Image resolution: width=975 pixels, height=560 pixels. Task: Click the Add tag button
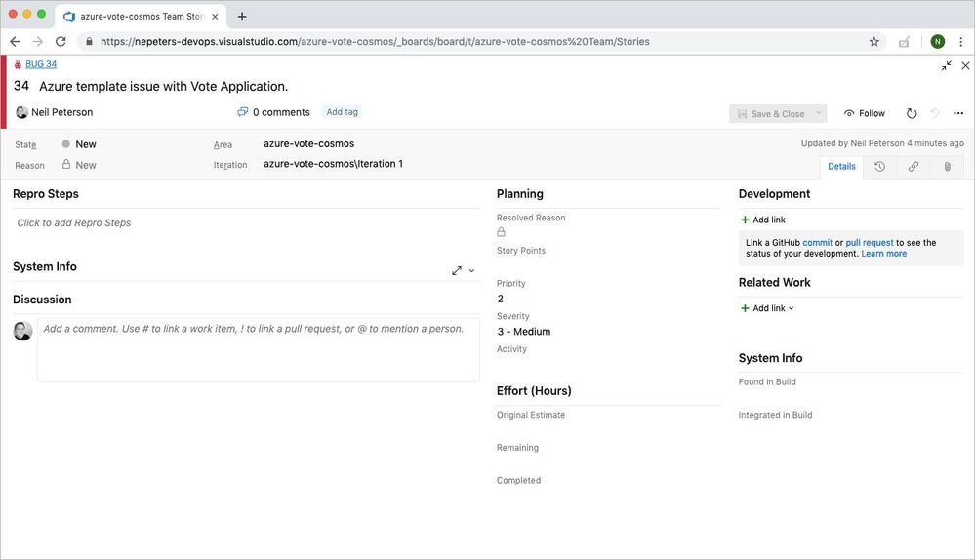(x=342, y=112)
